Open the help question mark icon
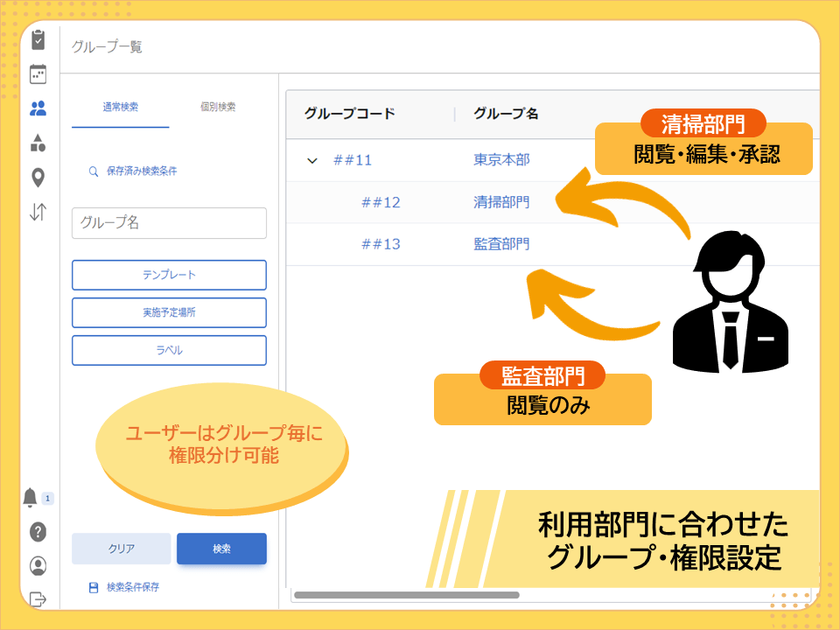This screenshot has width=840, height=630. tap(38, 532)
